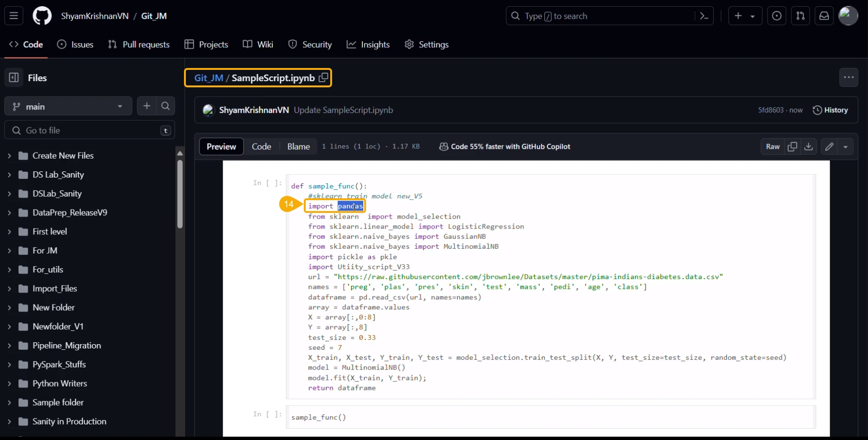Click the file tree scrollbar
Image resolution: width=868 pixels, height=440 pixels.
click(180, 194)
